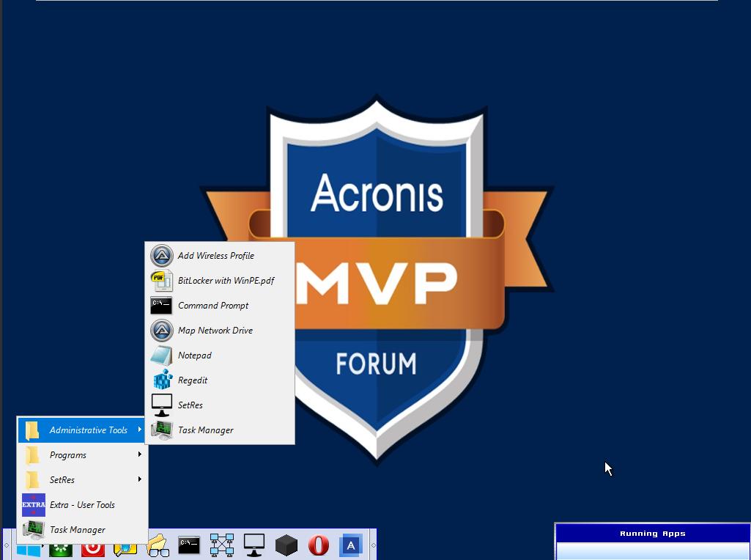Image resolution: width=751 pixels, height=560 pixels.
Task: Launch the Command Prompt taskbar icon
Action: coord(188,545)
